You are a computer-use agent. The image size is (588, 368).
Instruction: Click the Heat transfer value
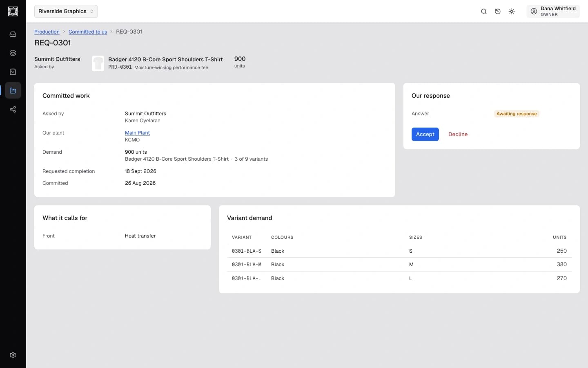(x=140, y=236)
